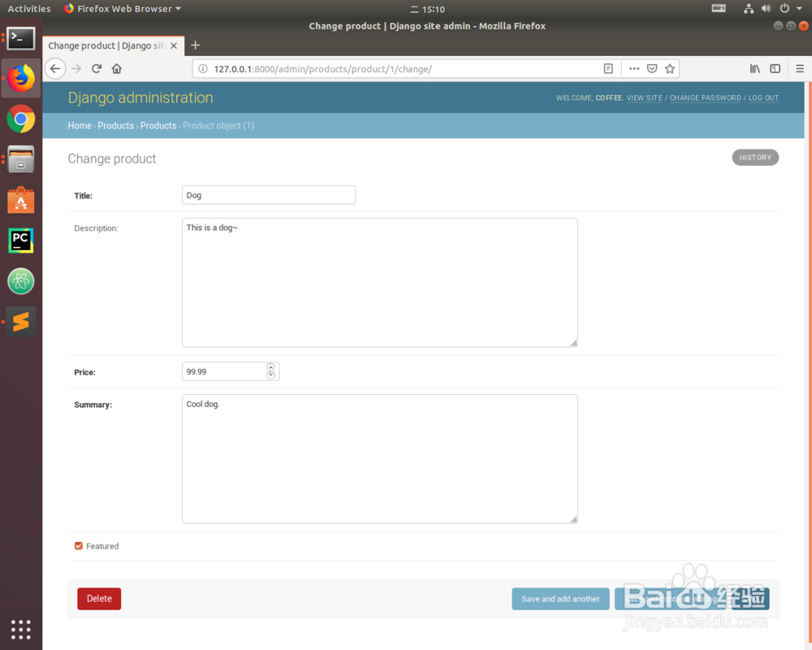Click inside the Description textarea
The height and width of the screenshot is (650, 812).
click(x=379, y=283)
